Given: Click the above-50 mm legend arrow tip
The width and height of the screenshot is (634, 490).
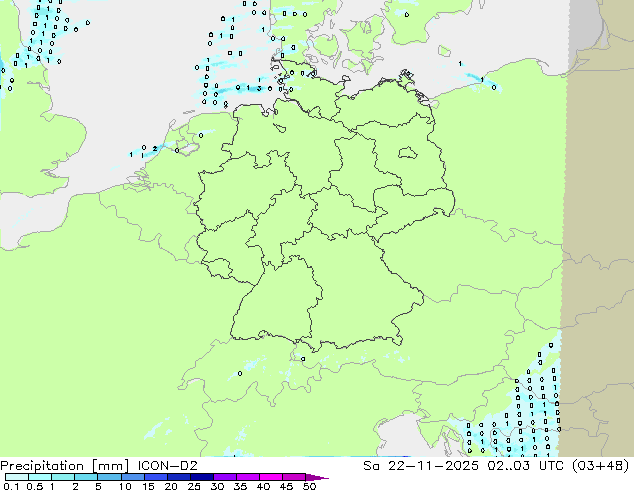Looking at the screenshot, I should point(317,477).
